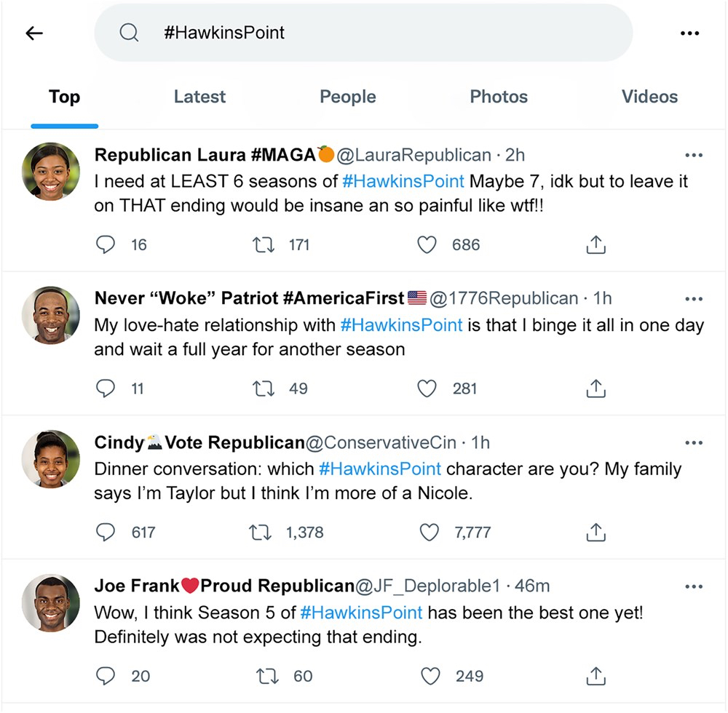Image resolution: width=728 pixels, height=713 pixels.
Task: Open the Videos tab
Action: (649, 97)
